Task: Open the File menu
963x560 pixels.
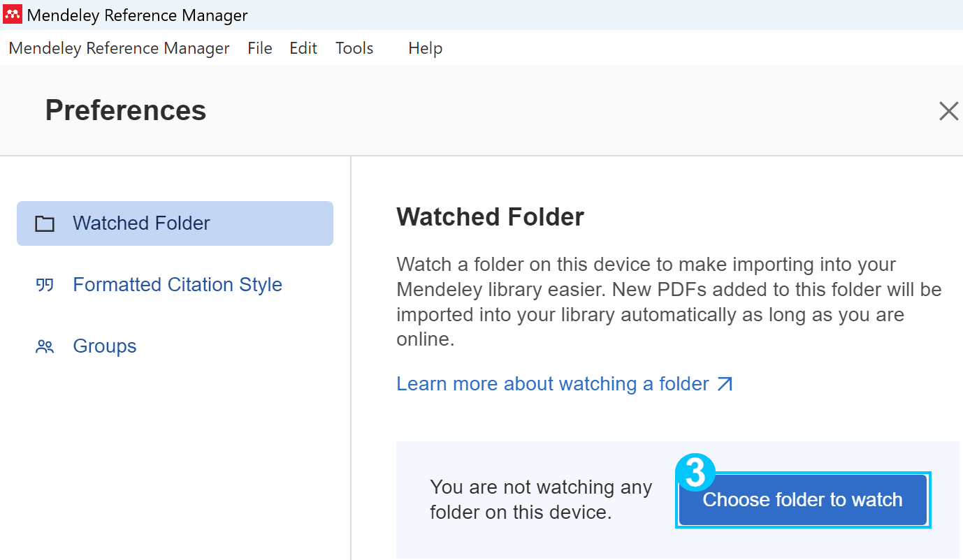Action: coord(260,48)
